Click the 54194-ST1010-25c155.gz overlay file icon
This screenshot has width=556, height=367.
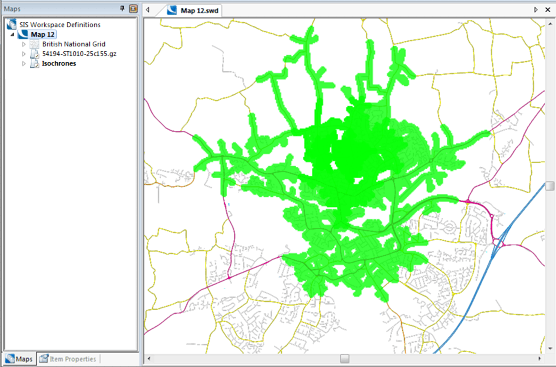click(x=34, y=54)
